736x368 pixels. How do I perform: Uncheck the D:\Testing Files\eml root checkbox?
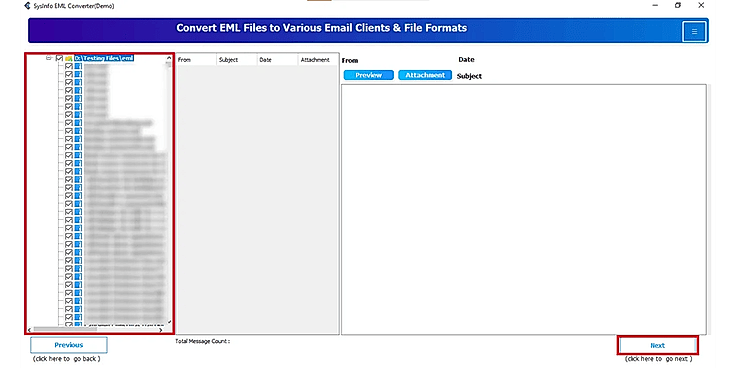[59, 59]
